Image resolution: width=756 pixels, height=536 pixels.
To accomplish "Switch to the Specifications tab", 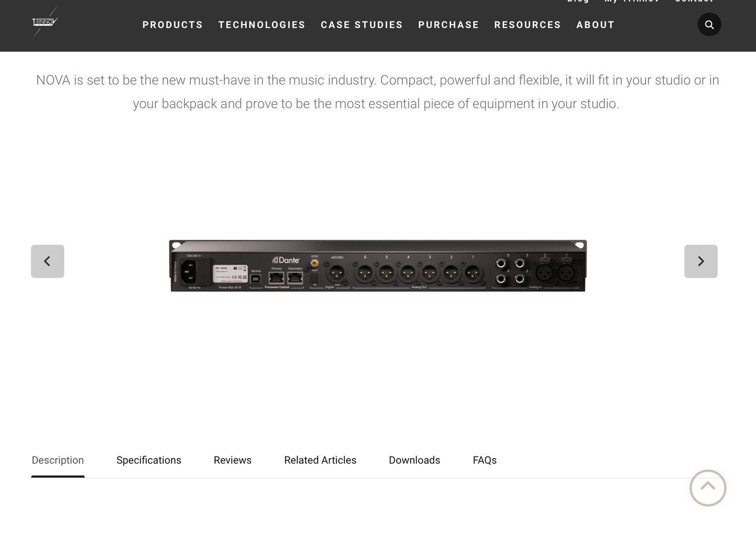I will pos(149,460).
